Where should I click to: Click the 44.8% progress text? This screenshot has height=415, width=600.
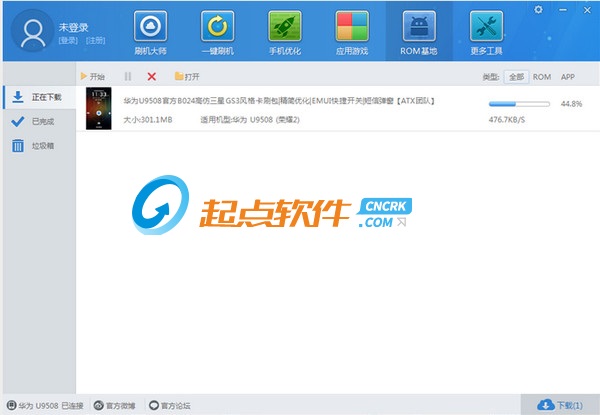[x=571, y=104]
